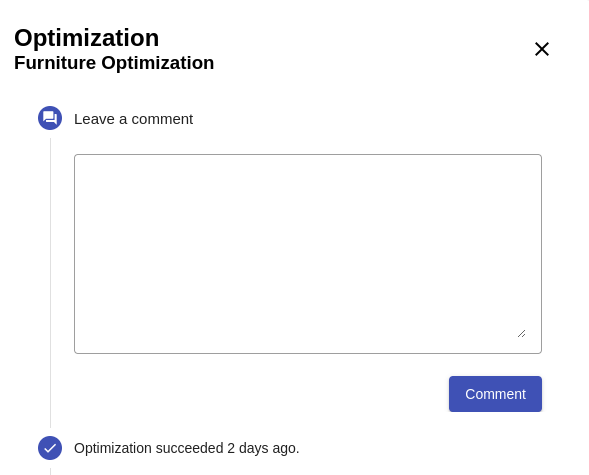Click the word 'Furniture' in the subtitle

click(x=55, y=63)
